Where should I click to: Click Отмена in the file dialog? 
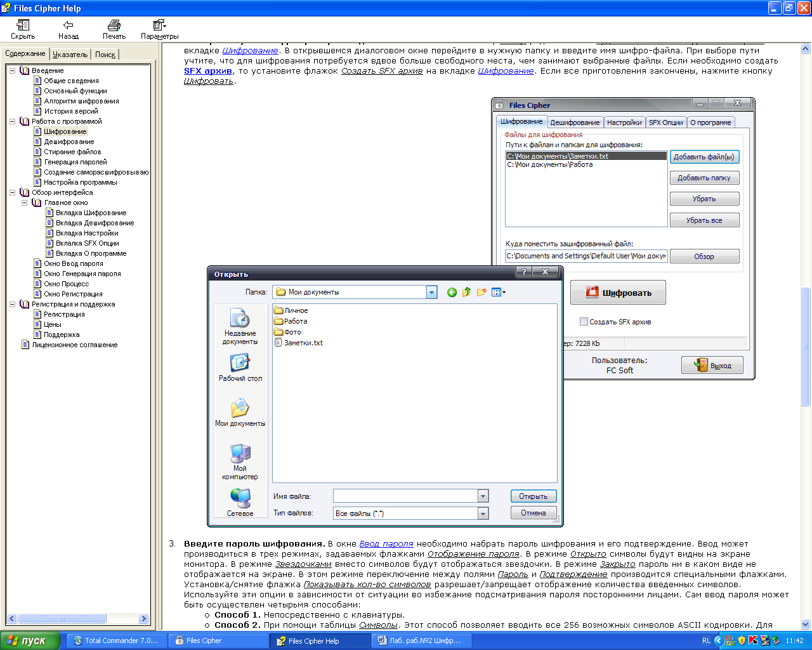pos(534,513)
